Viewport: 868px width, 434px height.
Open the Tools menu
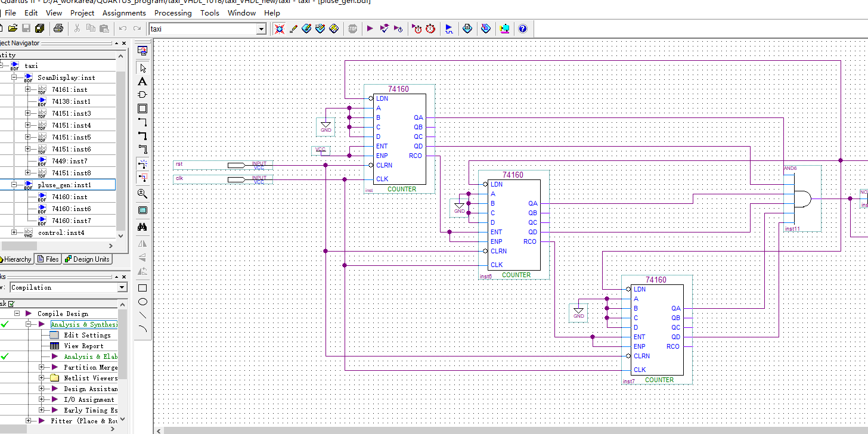pyautogui.click(x=210, y=13)
